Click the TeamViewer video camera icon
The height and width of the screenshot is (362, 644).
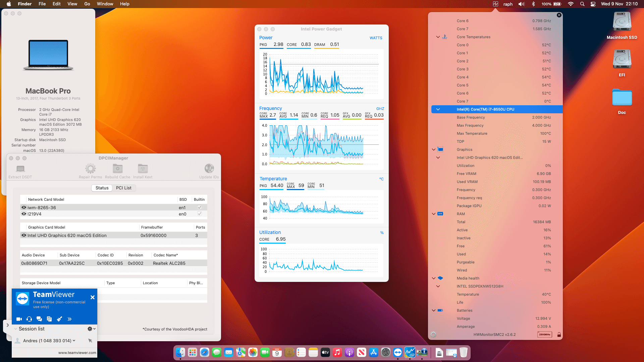coord(19,319)
